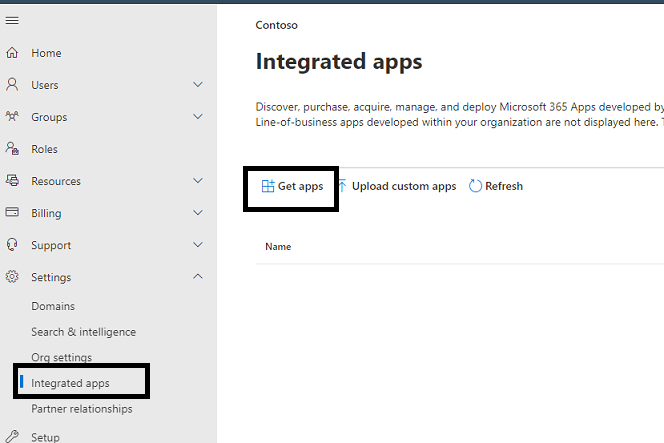Click the Get apps grid icon
664x443 pixels.
tap(268, 186)
